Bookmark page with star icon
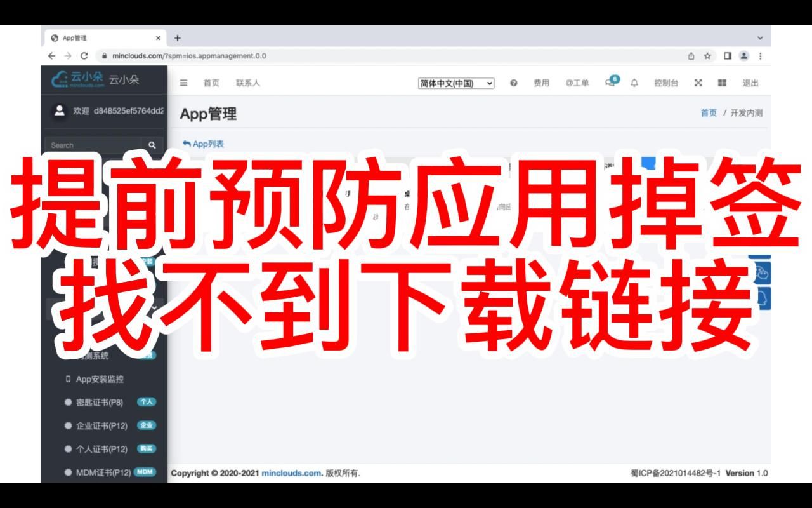Screen dimensions: 812x508 (x=707, y=56)
